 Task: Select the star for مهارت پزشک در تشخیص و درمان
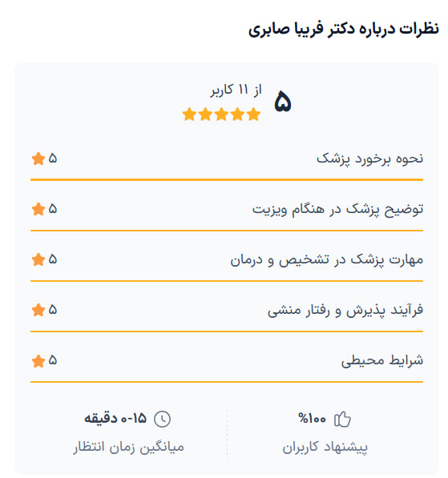(x=38, y=259)
